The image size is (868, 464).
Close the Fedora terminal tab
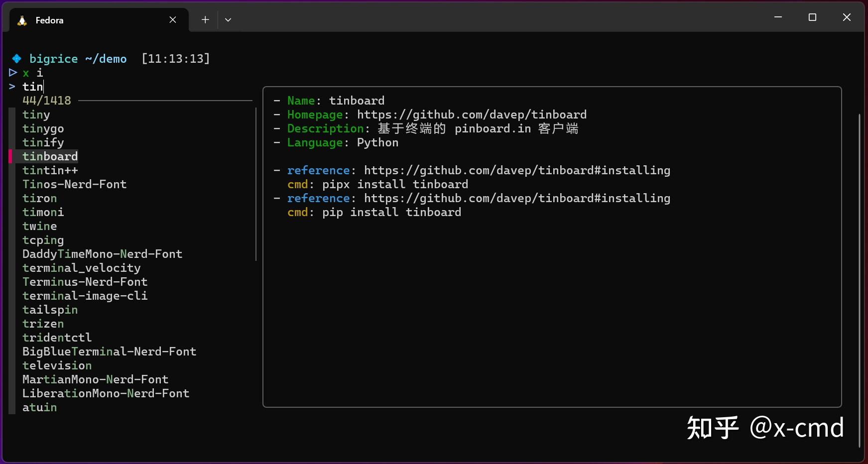point(173,20)
